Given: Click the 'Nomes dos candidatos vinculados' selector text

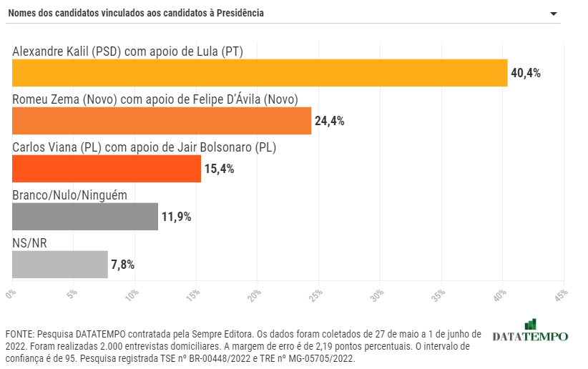Looking at the screenshot, I should tap(135, 14).
